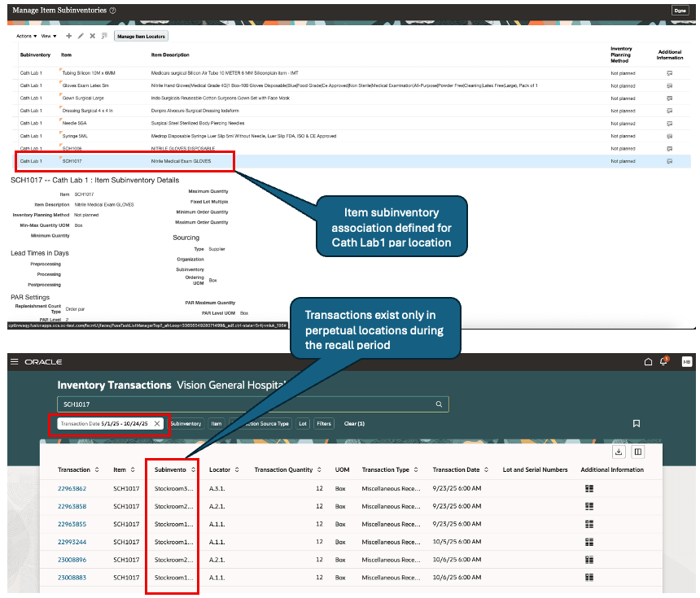Open the Oracle hamburger navigation menu
700x598 pixels.
point(15,361)
